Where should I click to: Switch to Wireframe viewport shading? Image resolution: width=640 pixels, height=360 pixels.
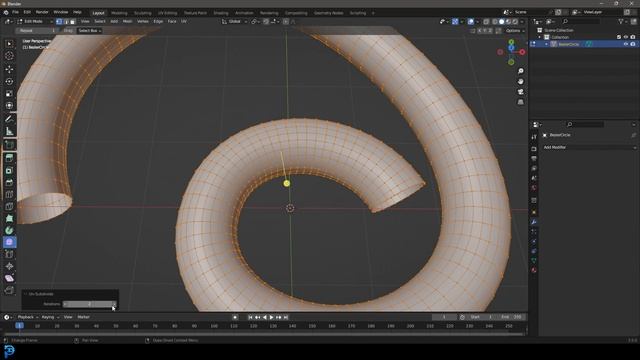[x=495, y=22]
